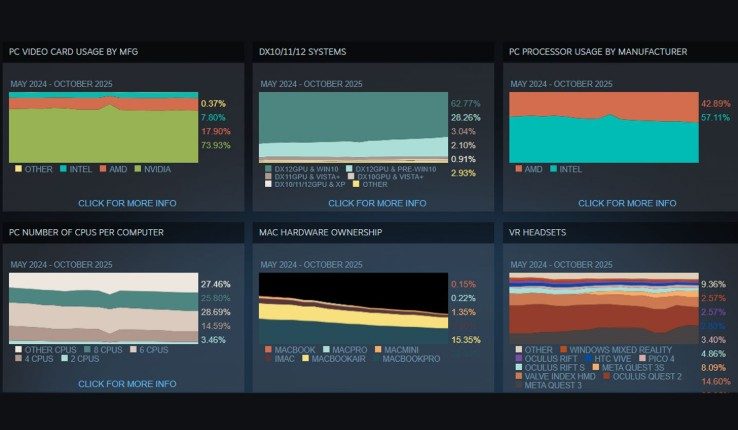
Task: Click the NVIDIA green legend swatch
Action: [137, 168]
